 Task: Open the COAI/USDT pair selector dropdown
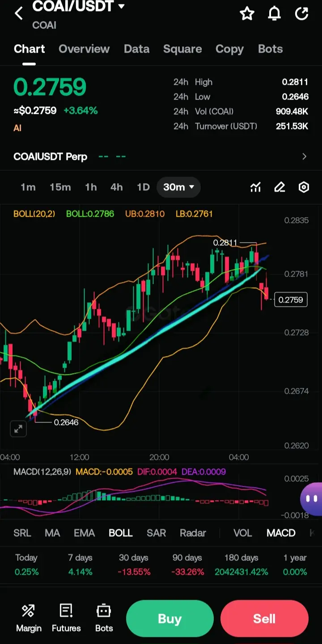click(x=79, y=6)
